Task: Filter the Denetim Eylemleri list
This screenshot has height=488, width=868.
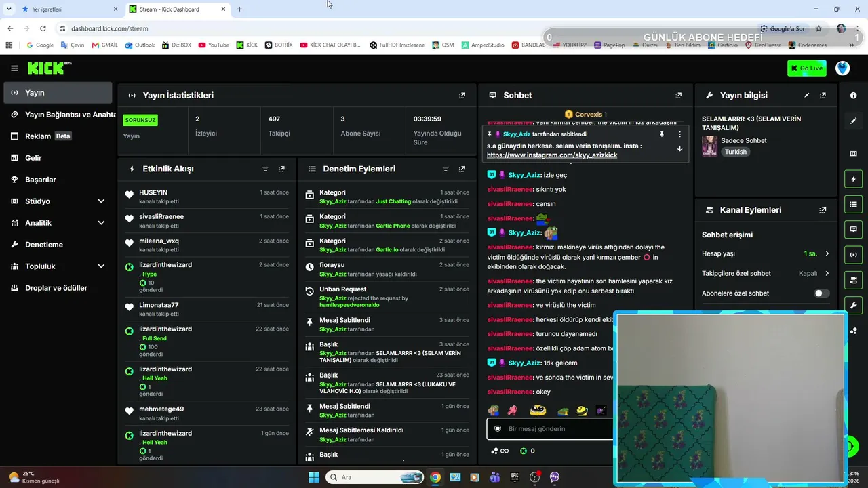Action: (x=446, y=169)
